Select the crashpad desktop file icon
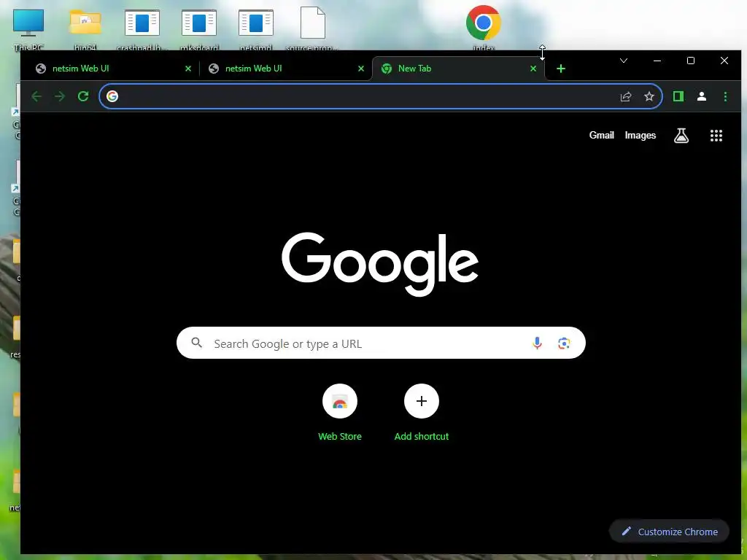The width and height of the screenshot is (747, 560). coord(142,28)
